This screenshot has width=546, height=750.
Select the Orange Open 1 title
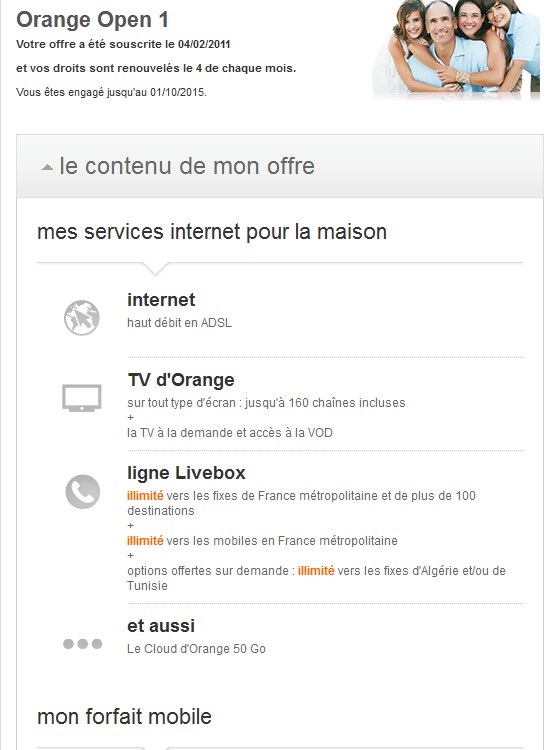92,20
